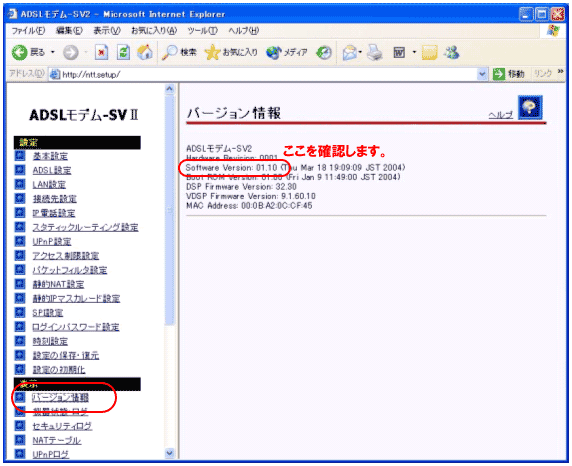Open the ログインパスワード設定 link
572x466 pixels.
point(76,327)
